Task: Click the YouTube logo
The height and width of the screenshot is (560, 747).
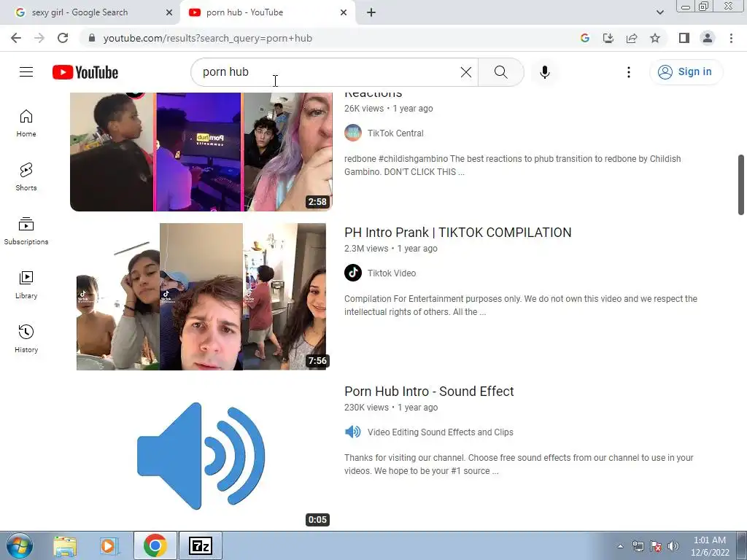Action: 85,72
